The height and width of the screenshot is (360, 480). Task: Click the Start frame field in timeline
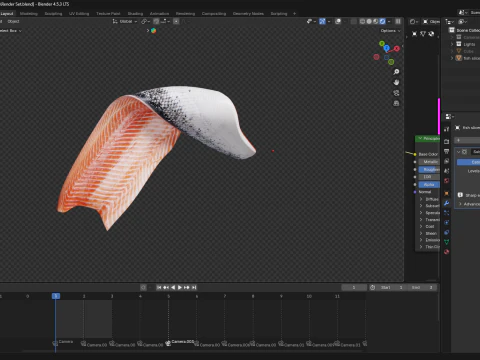pyautogui.click(x=392, y=287)
